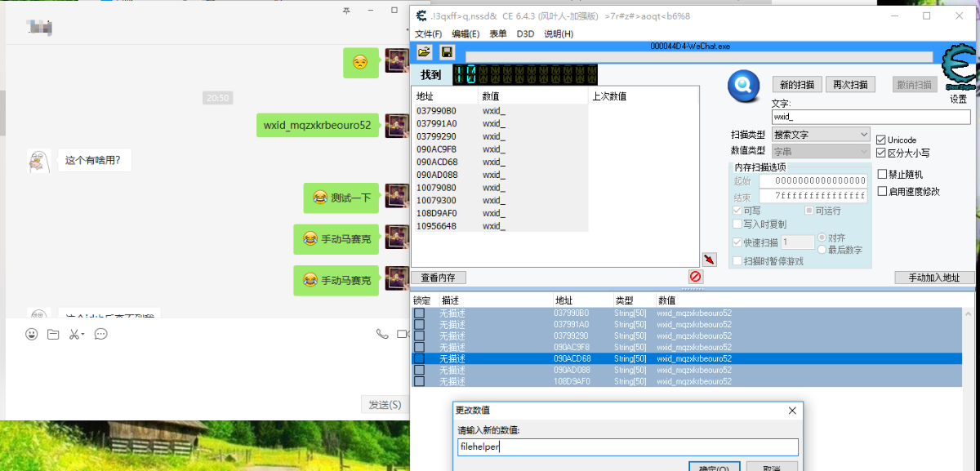Toggle 扫描时暂停游戏 checkbox
The width and height of the screenshot is (980, 471).
tap(737, 261)
